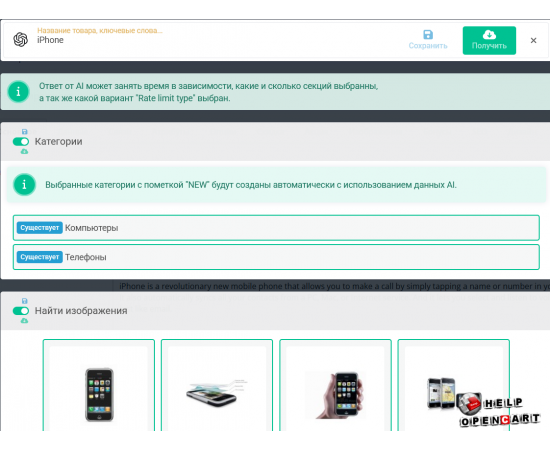Select the hand holding iPhone image thumbnail
The height and width of the screenshot is (450, 550).
[x=335, y=385]
